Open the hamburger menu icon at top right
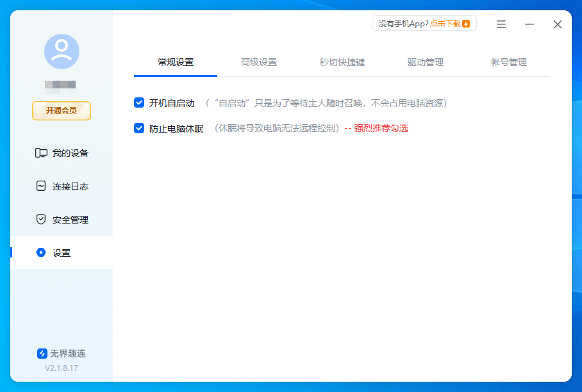This screenshot has width=582, height=392. (x=501, y=24)
